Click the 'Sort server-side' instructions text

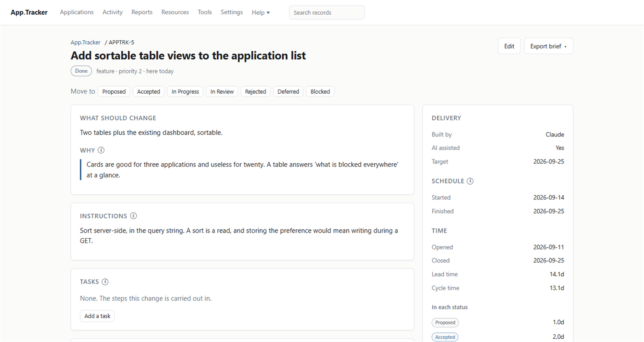click(239, 235)
